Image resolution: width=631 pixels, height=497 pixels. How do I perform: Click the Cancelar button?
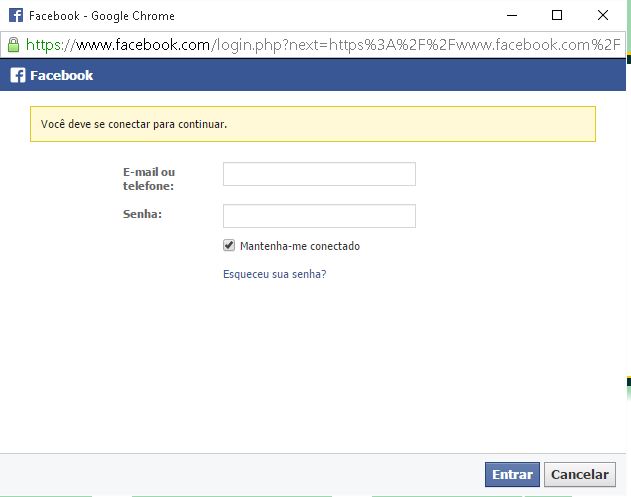point(579,474)
